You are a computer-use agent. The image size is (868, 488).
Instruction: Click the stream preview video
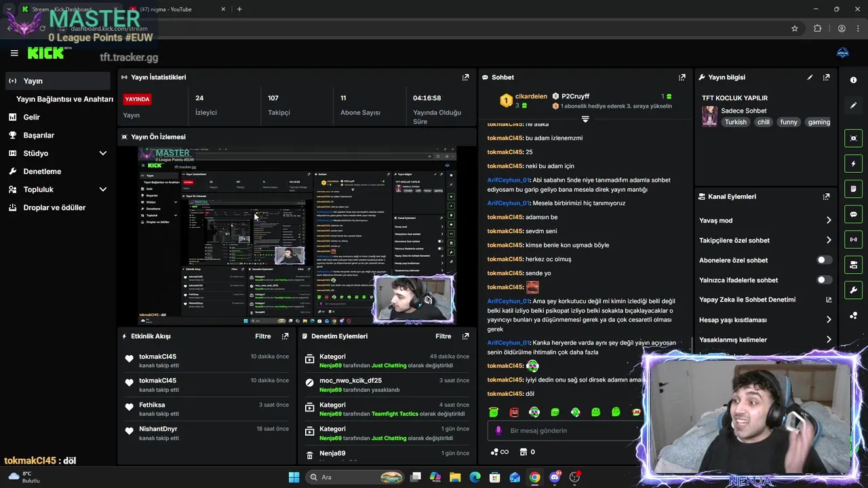coord(297,236)
